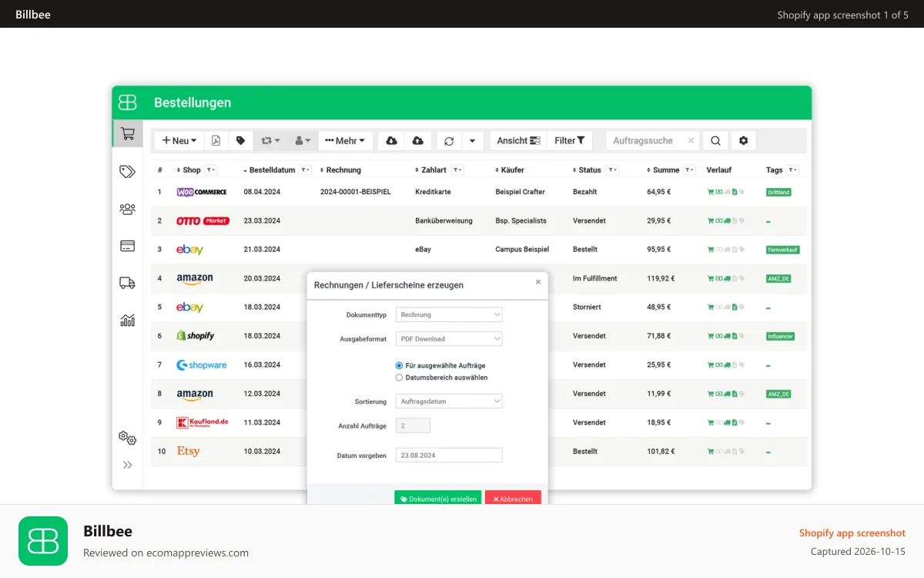
Task: Select the Datumsbereich auswählen radio button
Action: click(x=399, y=378)
